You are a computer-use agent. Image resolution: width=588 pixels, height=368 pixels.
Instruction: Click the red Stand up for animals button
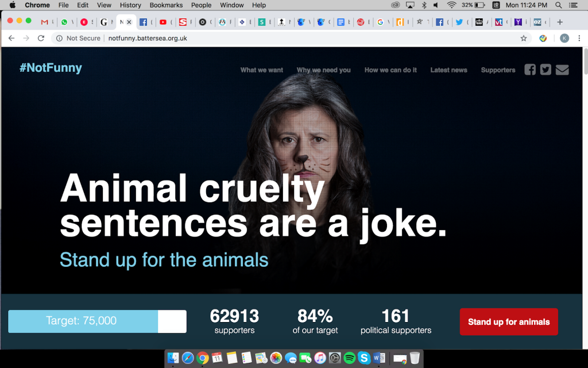pos(509,322)
